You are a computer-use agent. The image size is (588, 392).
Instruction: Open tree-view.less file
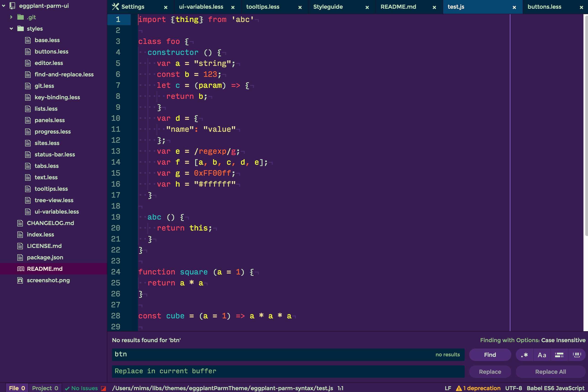[54, 200]
